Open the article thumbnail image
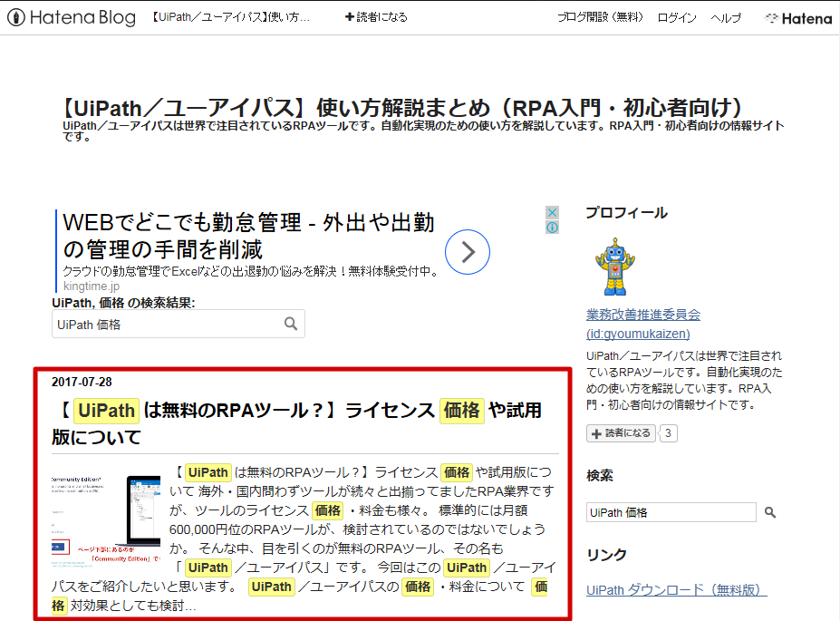Image resolution: width=840 pixels, height=621 pixels. coord(105,520)
